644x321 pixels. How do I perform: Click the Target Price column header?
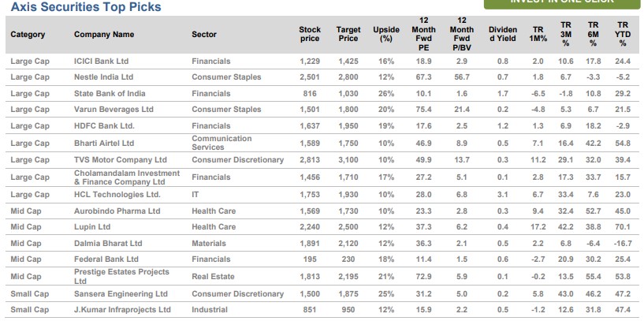(348, 34)
